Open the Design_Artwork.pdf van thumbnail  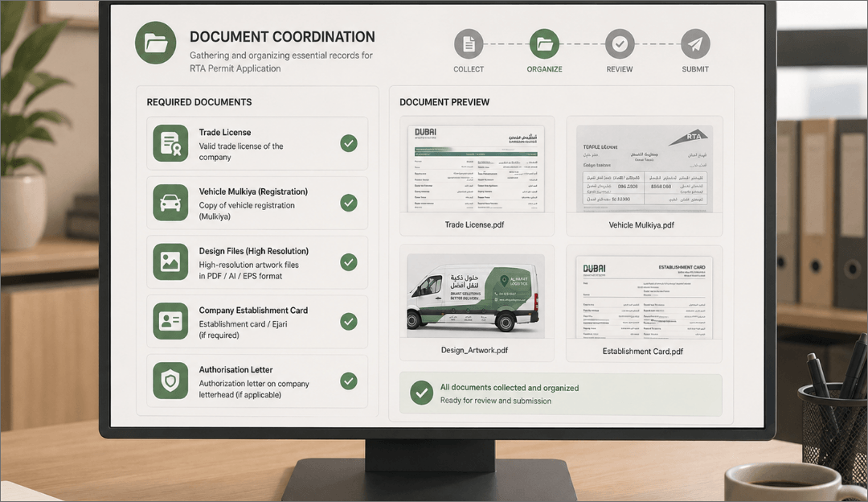(476, 296)
